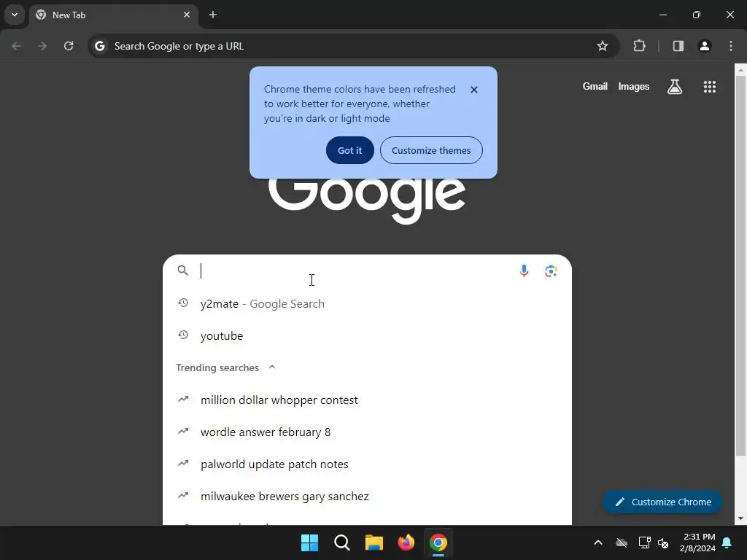Viewport: 747px width, 560px height.
Task: Select wordle answer february 8 suggestion
Action: [367, 432]
